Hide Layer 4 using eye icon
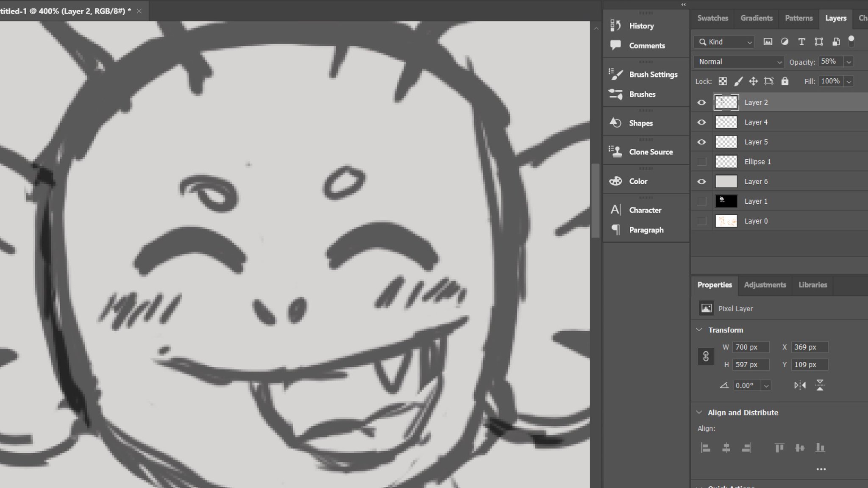This screenshot has width=868, height=488. click(701, 122)
